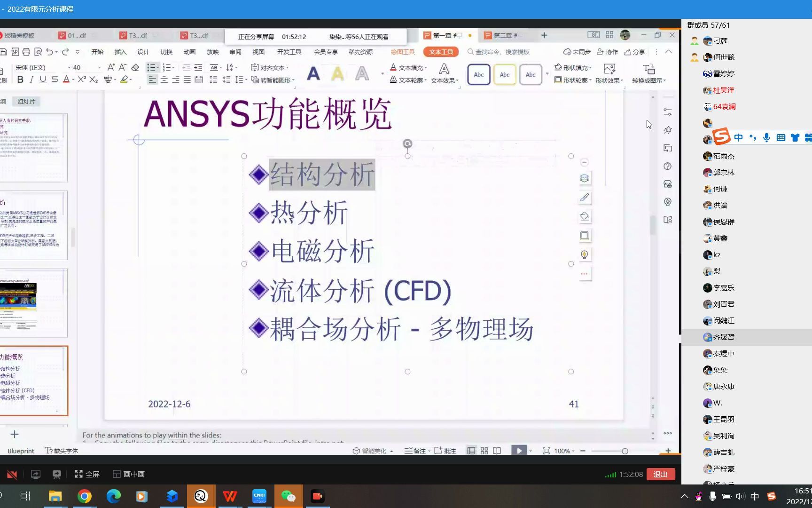Apply subscript formatting

pos(94,79)
